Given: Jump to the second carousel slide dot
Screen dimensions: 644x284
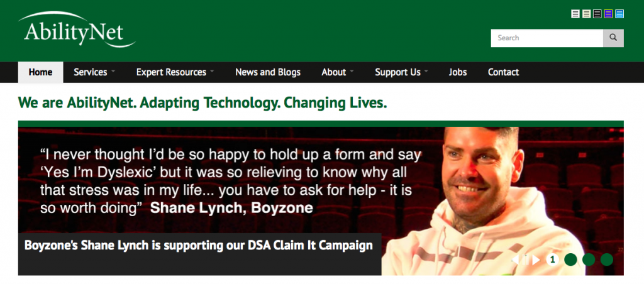Looking at the screenshot, I should (570, 259).
